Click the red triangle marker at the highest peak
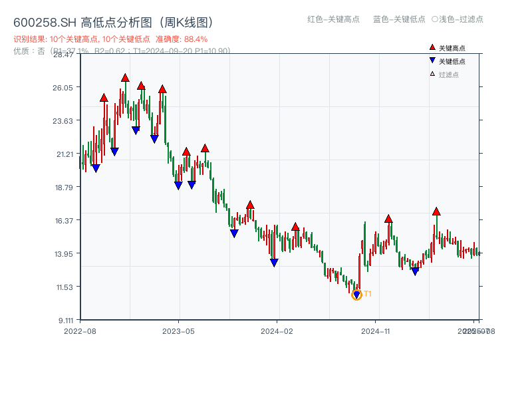The height and width of the screenshot is (399, 532). click(x=125, y=77)
